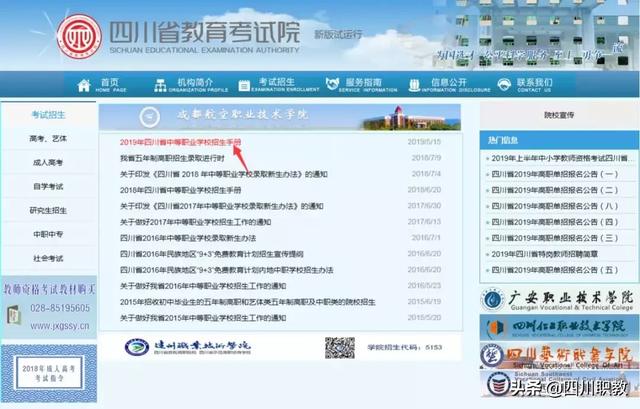Open the 广安职业技术学院 banner
The height and width of the screenshot is (409, 640).
pos(559,300)
